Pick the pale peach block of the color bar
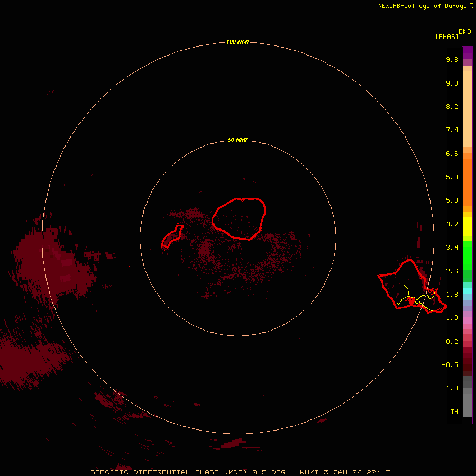 click(467, 108)
